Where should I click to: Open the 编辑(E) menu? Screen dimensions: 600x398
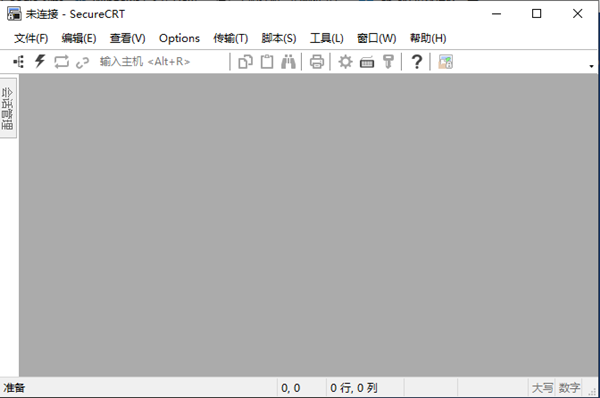pos(79,38)
